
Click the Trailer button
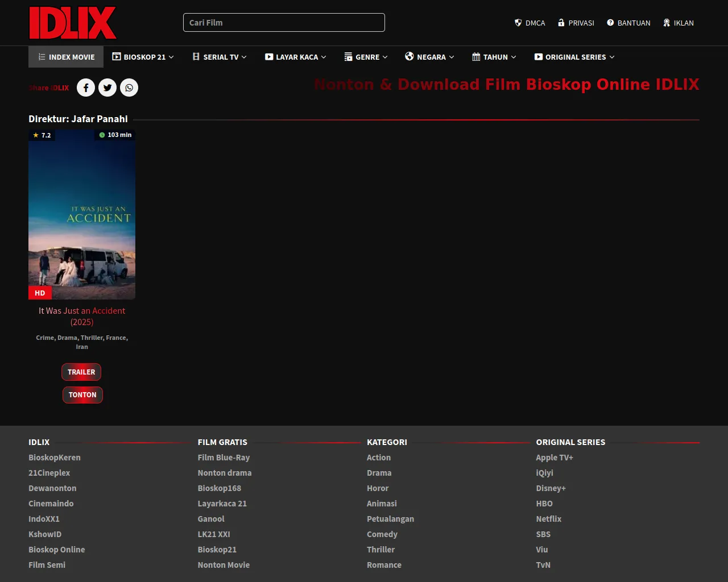coord(81,372)
